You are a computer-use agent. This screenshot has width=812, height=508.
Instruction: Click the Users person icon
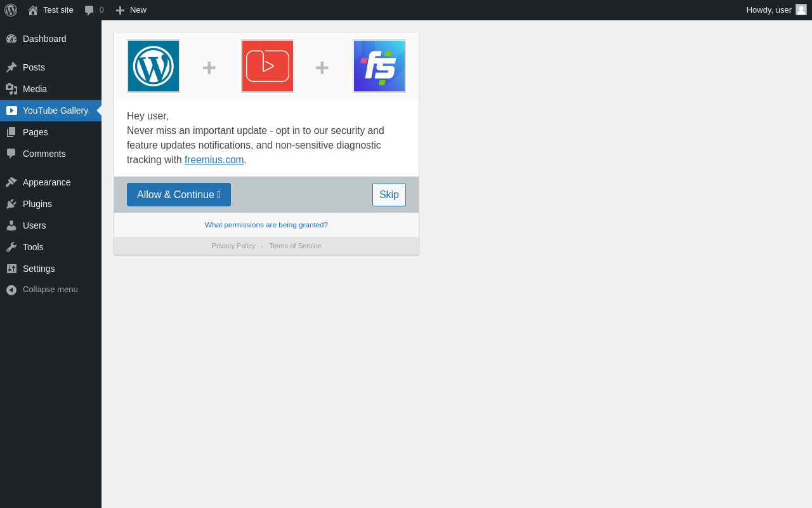(x=11, y=225)
